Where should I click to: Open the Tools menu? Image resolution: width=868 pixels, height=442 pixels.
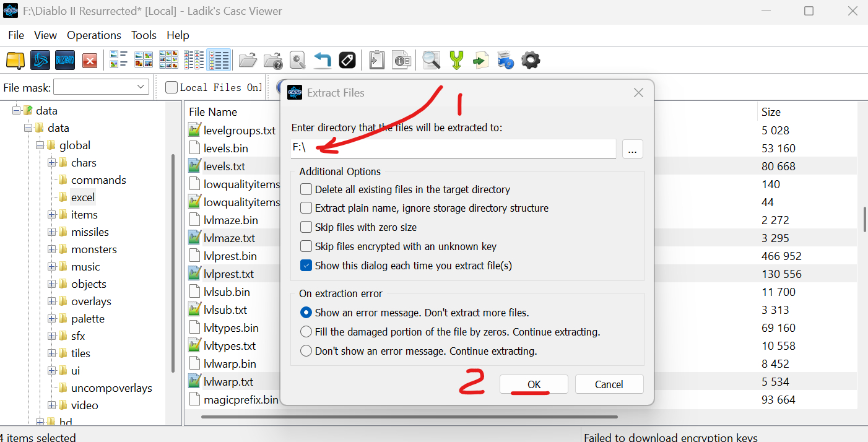point(144,35)
